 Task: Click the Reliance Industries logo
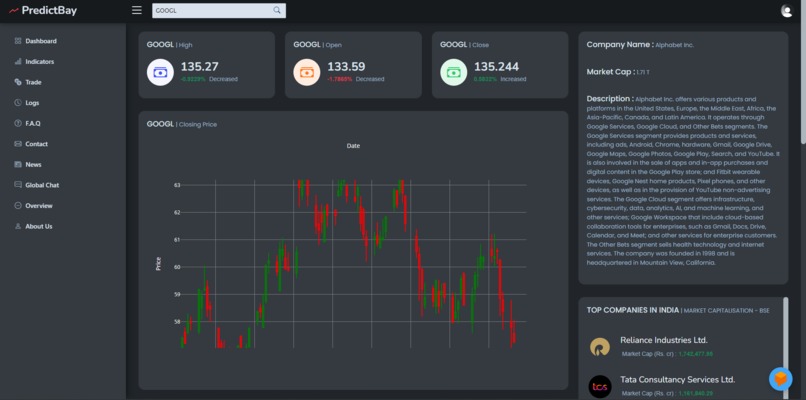[600, 347]
